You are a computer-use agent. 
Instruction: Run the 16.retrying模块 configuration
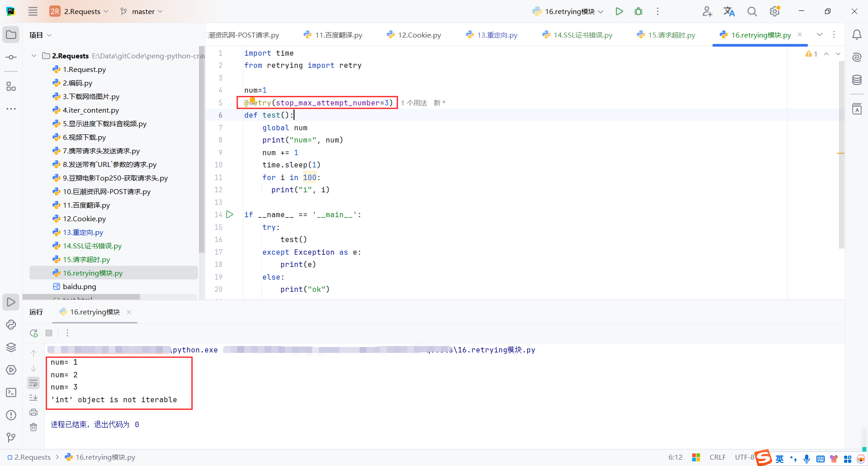[x=619, y=11]
